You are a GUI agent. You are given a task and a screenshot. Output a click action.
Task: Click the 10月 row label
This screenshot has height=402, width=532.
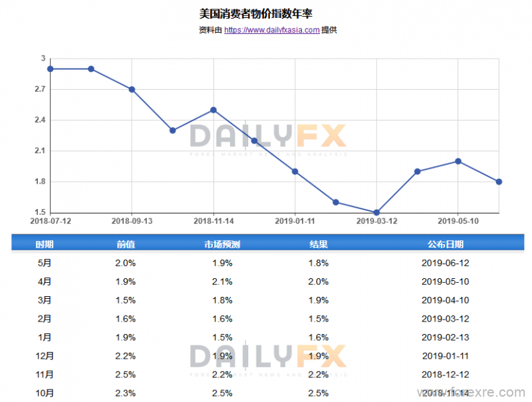click(45, 393)
